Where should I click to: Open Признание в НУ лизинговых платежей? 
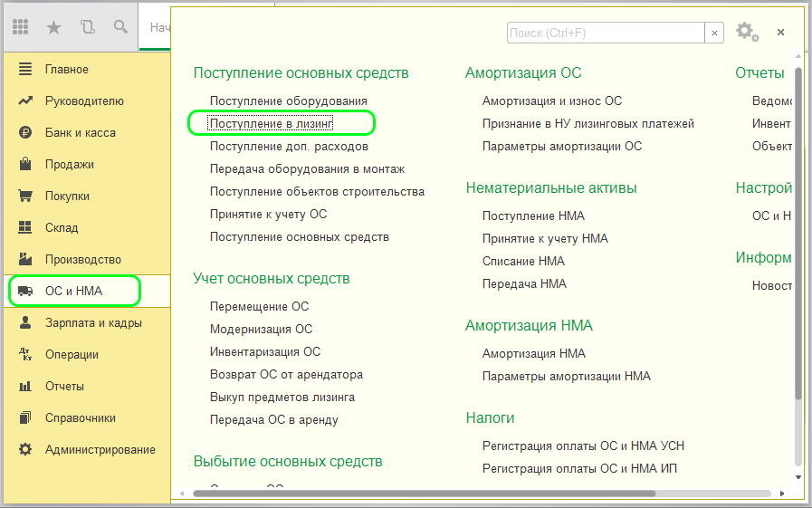pyautogui.click(x=588, y=124)
